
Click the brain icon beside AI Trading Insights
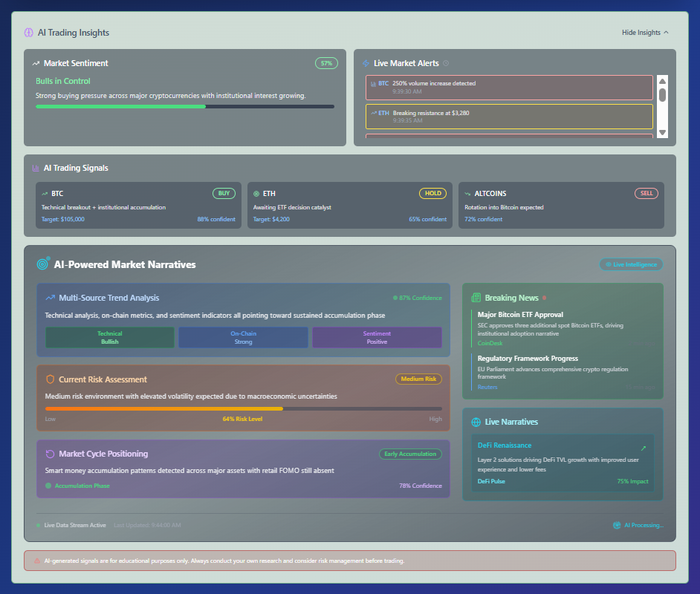(29, 33)
